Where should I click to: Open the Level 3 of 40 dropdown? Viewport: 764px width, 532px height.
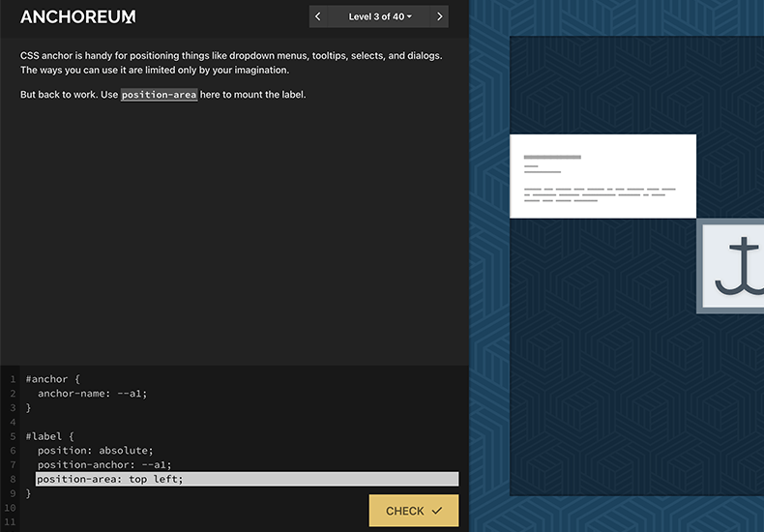pos(379,16)
